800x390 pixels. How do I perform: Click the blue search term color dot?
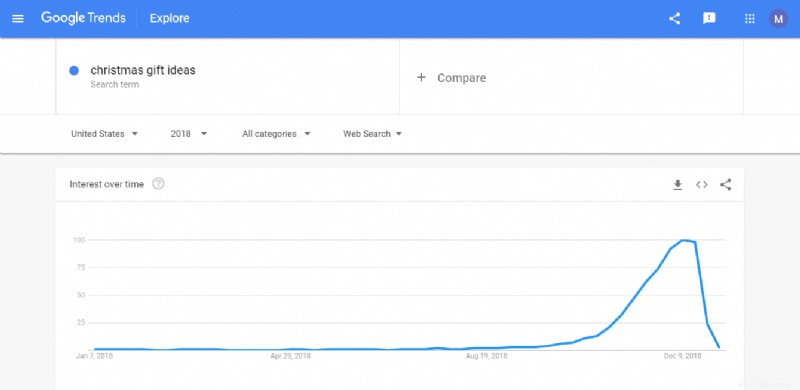coord(74,71)
